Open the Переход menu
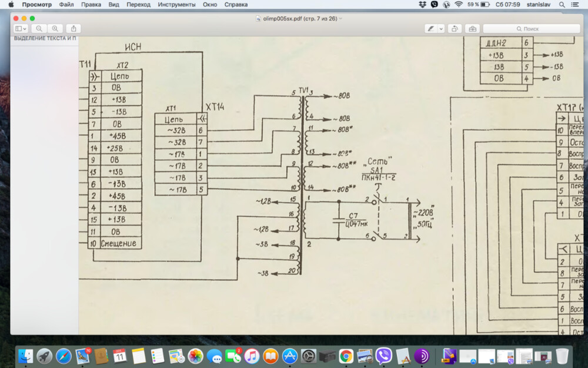Image resolution: width=588 pixels, height=368 pixels. point(138,5)
